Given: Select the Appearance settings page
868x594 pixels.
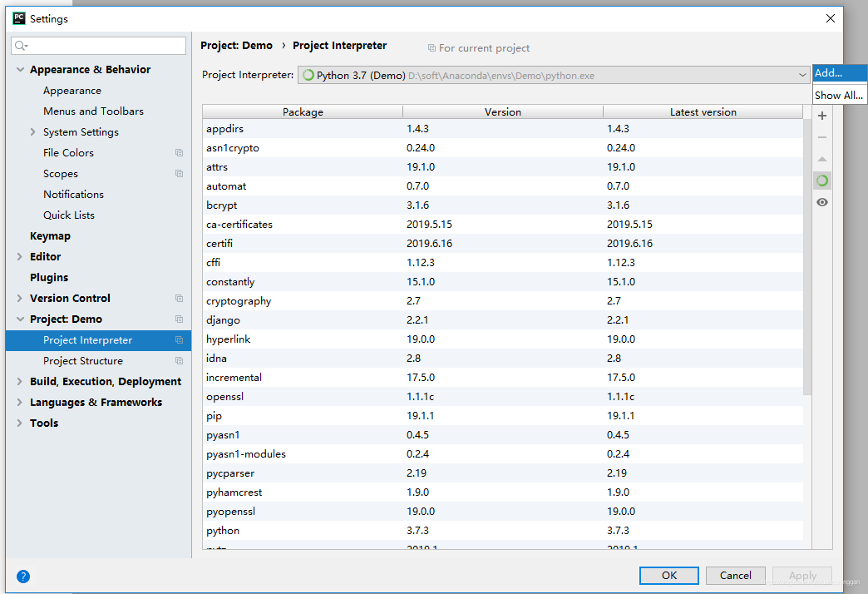Looking at the screenshot, I should 72,91.
